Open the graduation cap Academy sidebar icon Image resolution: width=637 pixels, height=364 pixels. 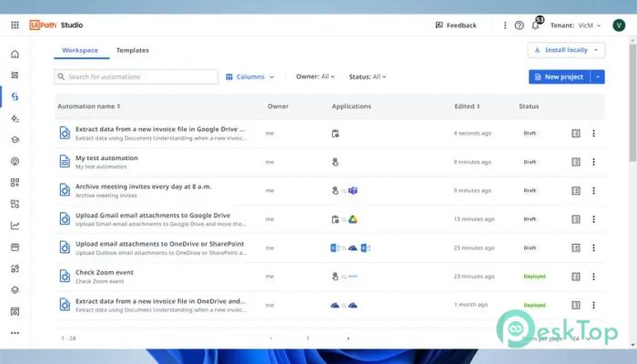(x=15, y=140)
